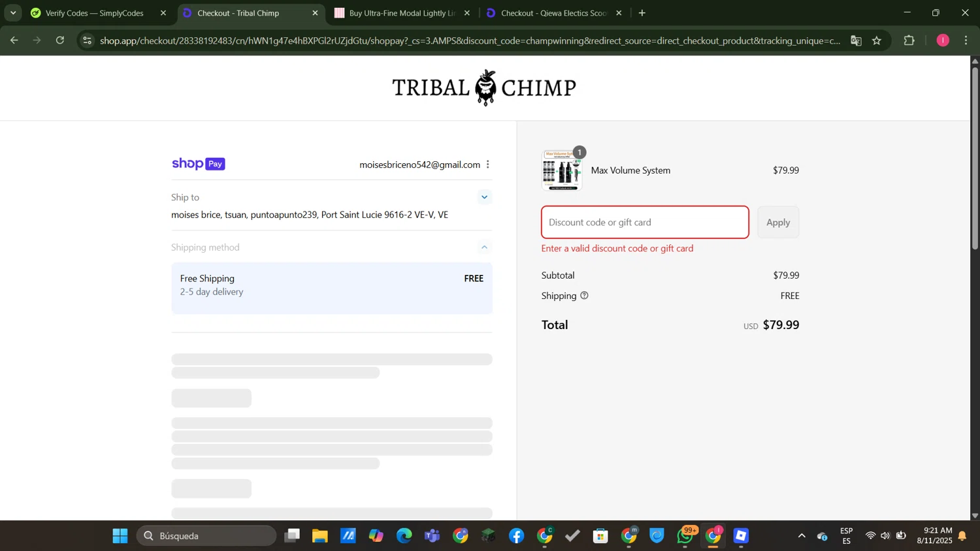Open File Explorer from taskbar
The height and width of the screenshot is (551, 980).
point(319,536)
